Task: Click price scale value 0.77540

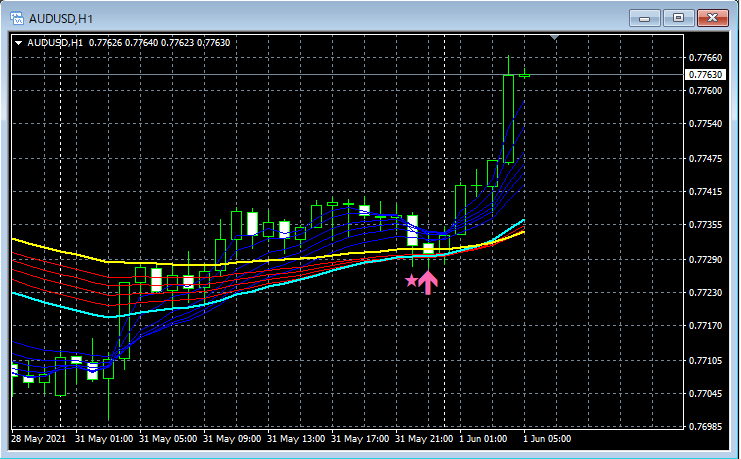Action: (x=705, y=124)
